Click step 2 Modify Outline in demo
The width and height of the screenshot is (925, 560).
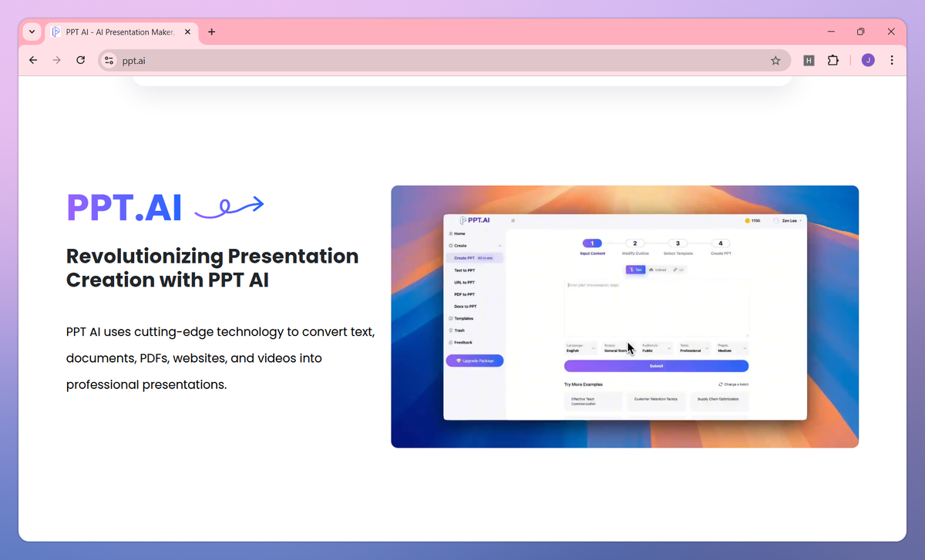click(x=635, y=247)
